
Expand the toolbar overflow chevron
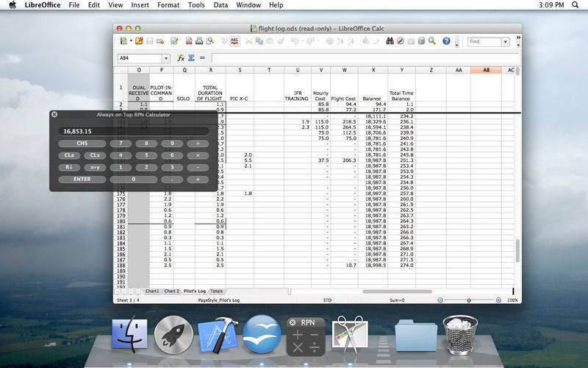coord(518,38)
